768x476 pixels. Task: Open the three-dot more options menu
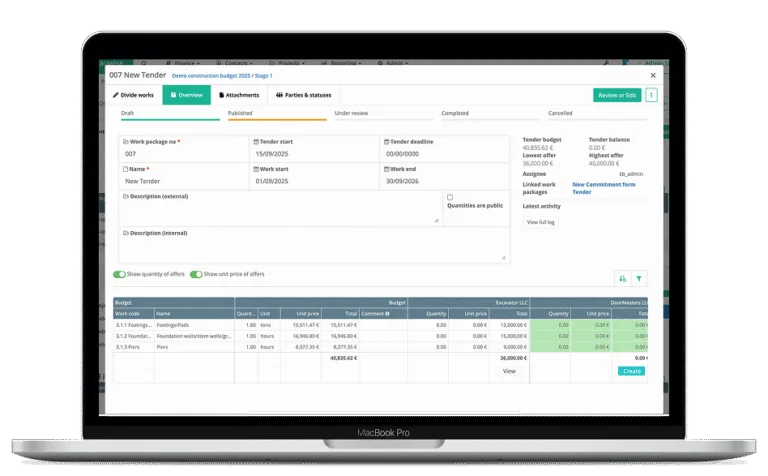(x=651, y=95)
